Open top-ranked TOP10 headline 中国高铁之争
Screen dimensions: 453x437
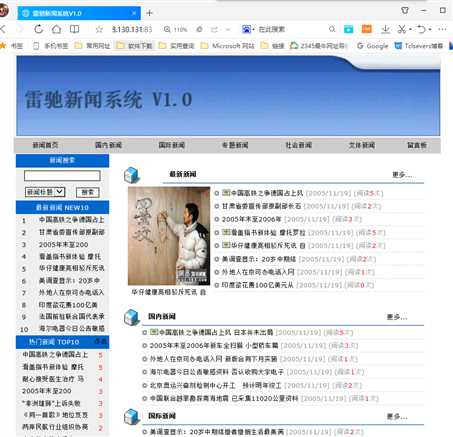click(55, 354)
